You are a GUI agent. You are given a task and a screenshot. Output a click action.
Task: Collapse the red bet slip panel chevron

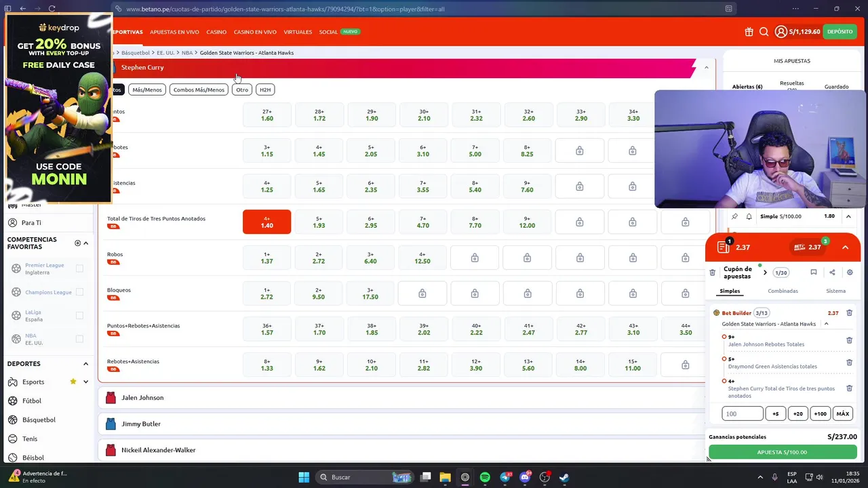[845, 247]
